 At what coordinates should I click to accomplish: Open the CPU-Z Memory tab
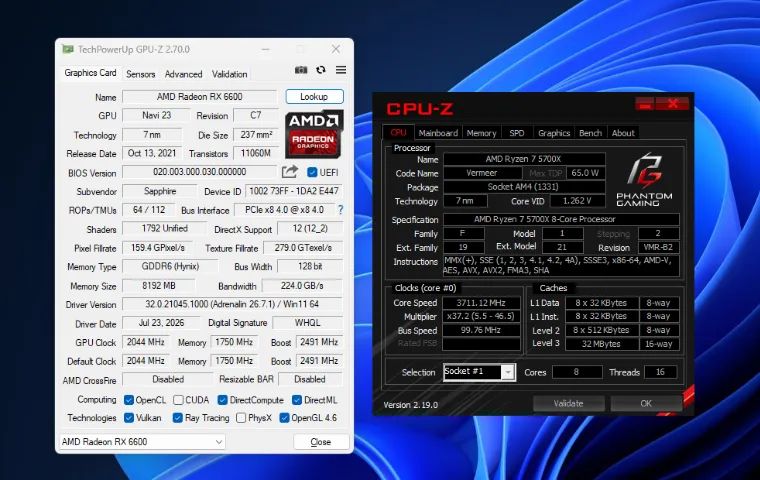coord(481,133)
